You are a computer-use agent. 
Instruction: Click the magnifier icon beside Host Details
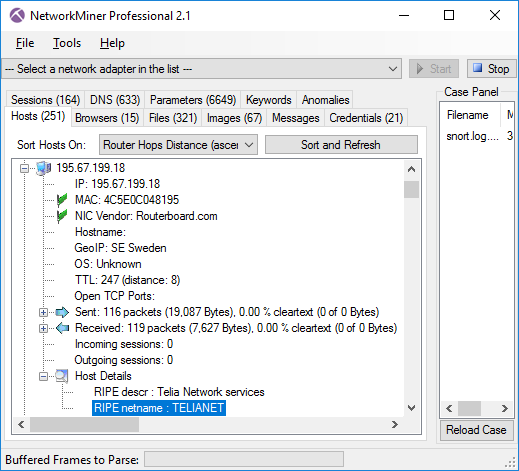pyautogui.click(x=62, y=376)
